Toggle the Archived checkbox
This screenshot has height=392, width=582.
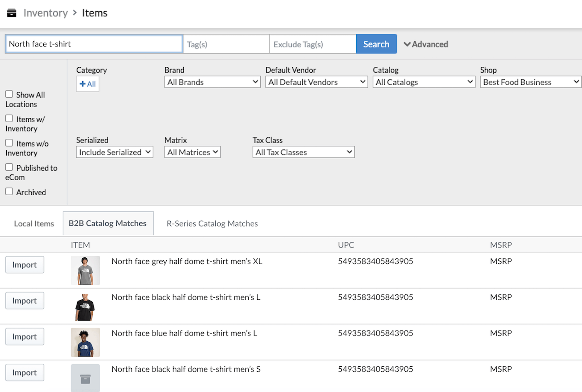click(9, 191)
